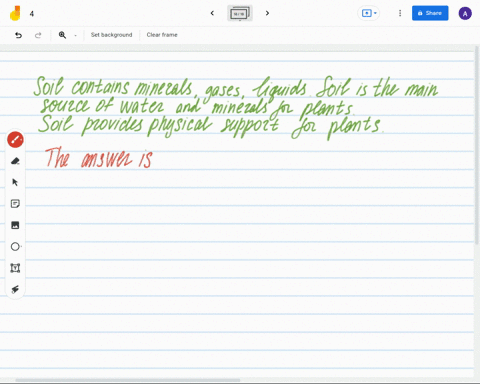Open the account avatar menu
480x384 pixels.
tap(465, 13)
